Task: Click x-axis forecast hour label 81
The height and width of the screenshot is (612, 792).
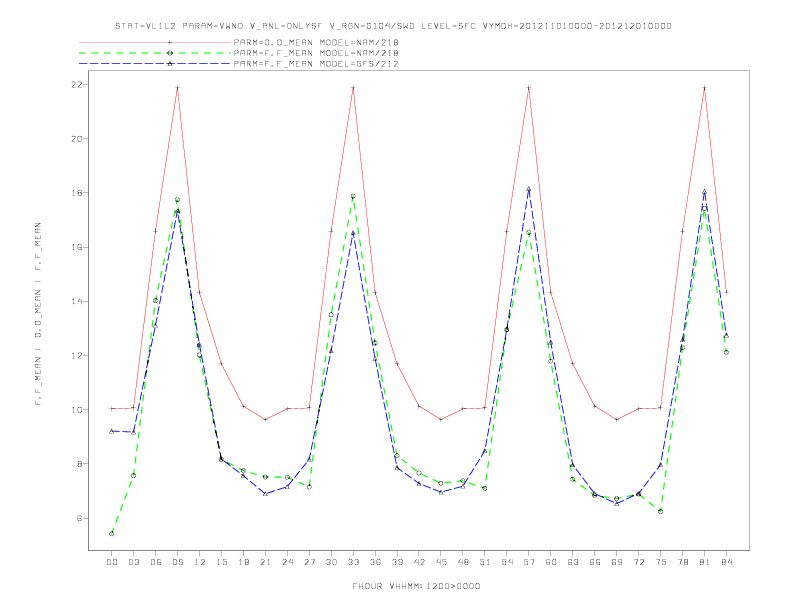Action: (x=705, y=562)
